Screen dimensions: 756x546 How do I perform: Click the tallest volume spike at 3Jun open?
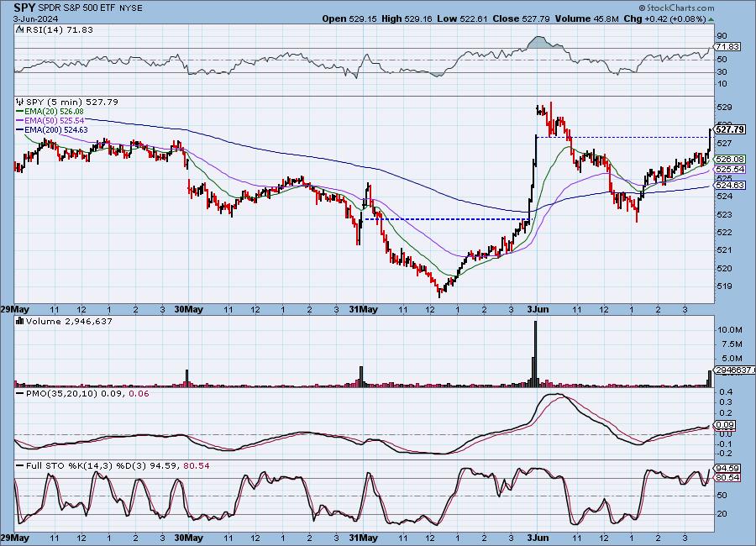click(535, 354)
